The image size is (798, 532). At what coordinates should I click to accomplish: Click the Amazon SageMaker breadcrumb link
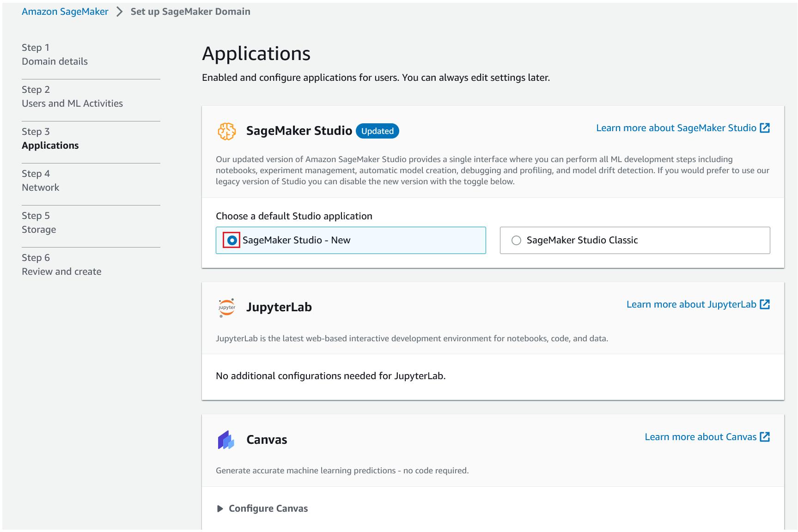coord(65,12)
